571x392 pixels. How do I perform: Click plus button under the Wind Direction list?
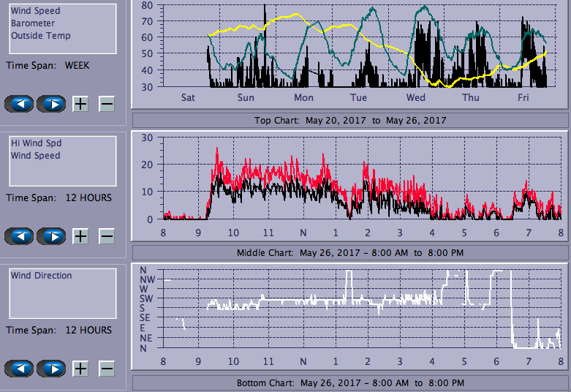point(80,369)
